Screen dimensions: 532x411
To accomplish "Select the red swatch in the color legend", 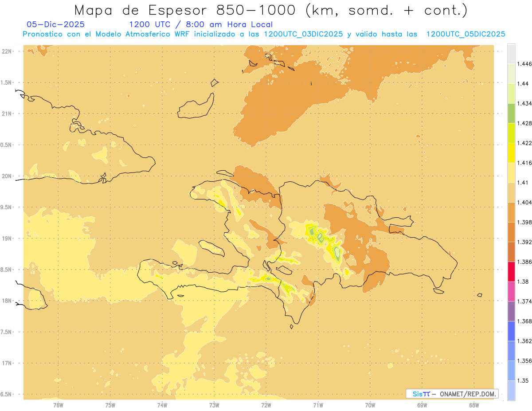I will point(511,272).
